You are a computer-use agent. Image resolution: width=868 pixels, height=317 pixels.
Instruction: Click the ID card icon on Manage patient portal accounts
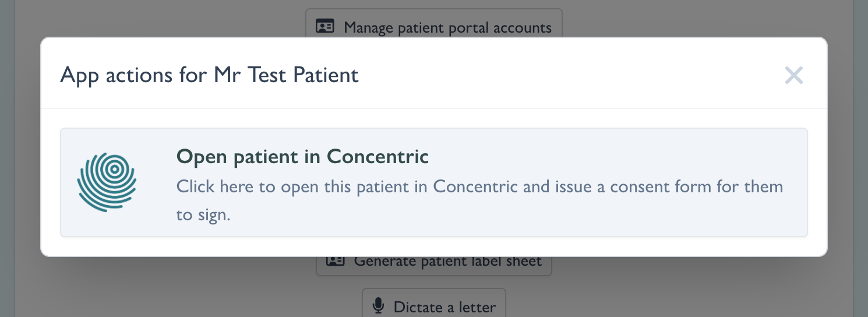(324, 26)
